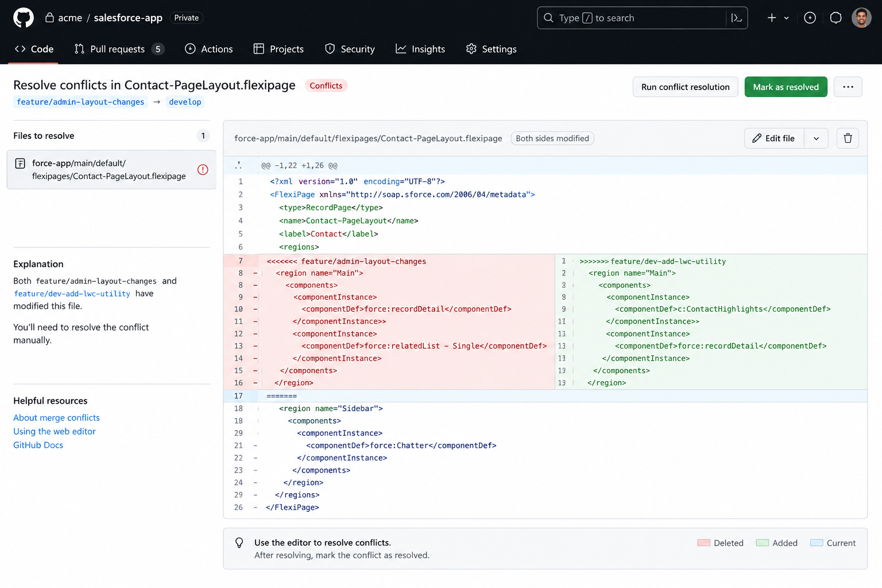Open the About merge conflicts link
This screenshot has width=882, height=588.
click(56, 417)
